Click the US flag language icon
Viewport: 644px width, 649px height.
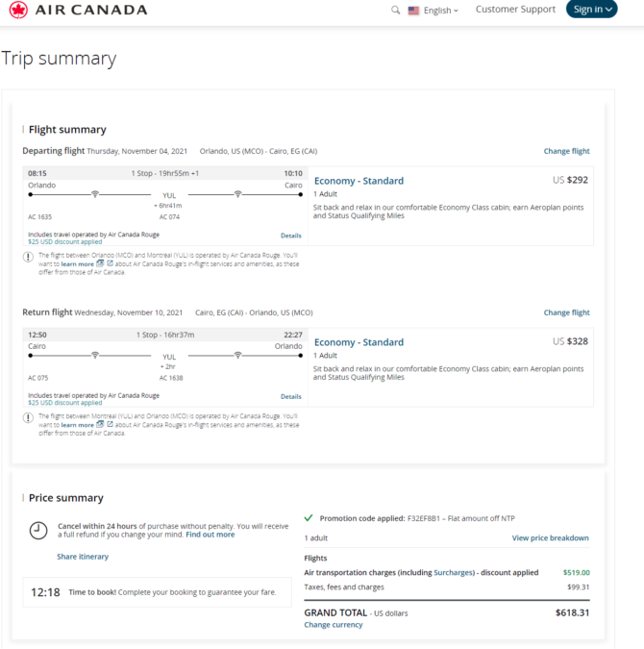pos(413,11)
